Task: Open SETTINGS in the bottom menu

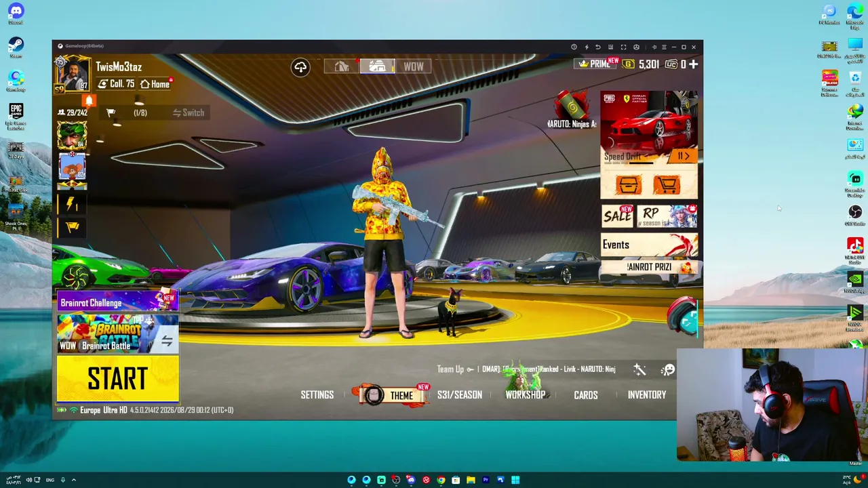Action: pos(317,394)
